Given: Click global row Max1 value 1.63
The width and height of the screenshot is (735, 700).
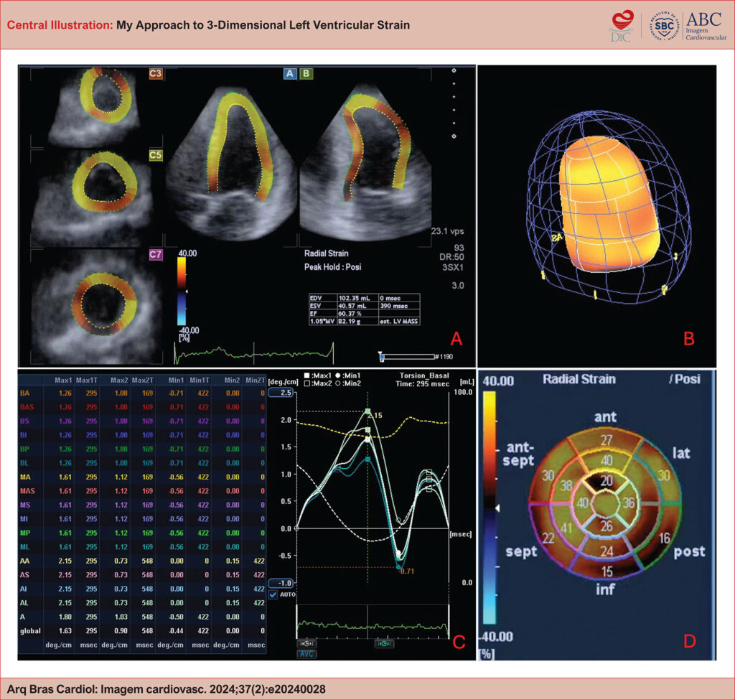Looking at the screenshot, I should click(x=65, y=631).
